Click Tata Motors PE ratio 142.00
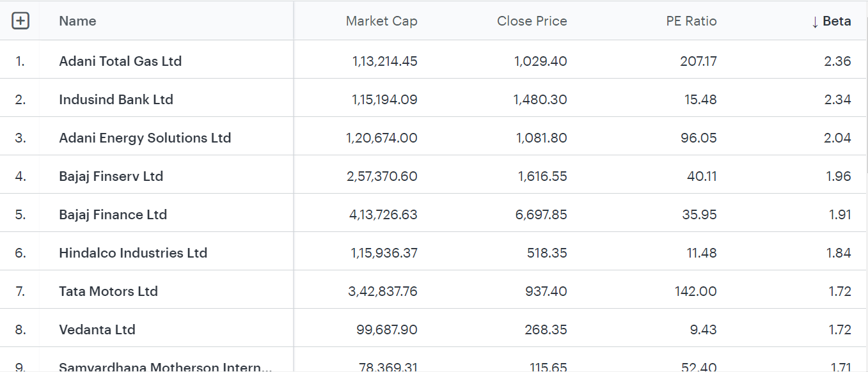This screenshot has height=372, width=868. coord(695,291)
